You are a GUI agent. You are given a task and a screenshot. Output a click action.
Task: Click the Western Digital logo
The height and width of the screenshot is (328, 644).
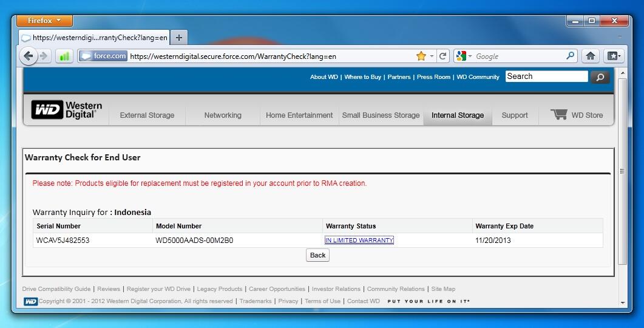pyautogui.click(x=67, y=110)
